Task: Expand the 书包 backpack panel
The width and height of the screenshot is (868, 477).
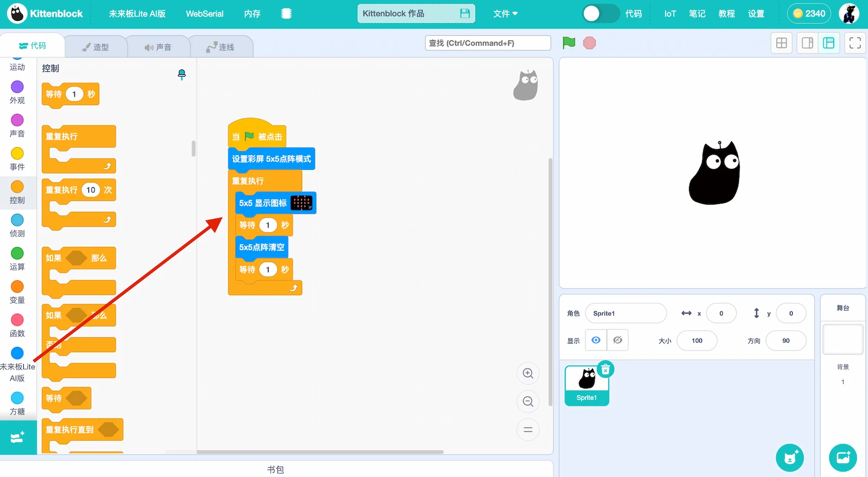Action: tap(276, 469)
